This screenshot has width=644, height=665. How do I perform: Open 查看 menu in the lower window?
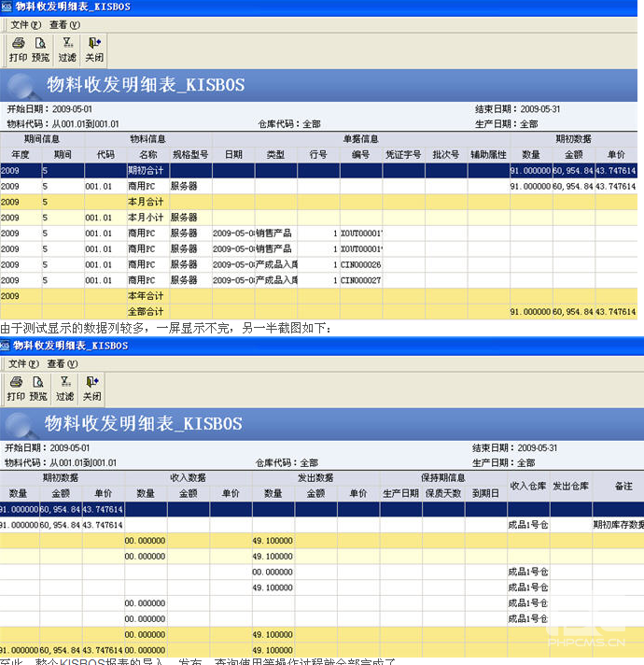64,363
